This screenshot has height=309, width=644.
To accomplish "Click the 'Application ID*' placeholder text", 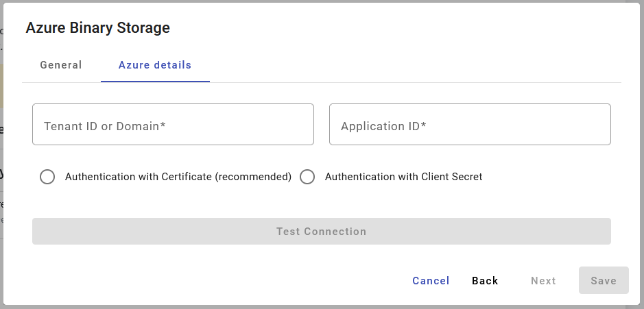I will point(383,126).
